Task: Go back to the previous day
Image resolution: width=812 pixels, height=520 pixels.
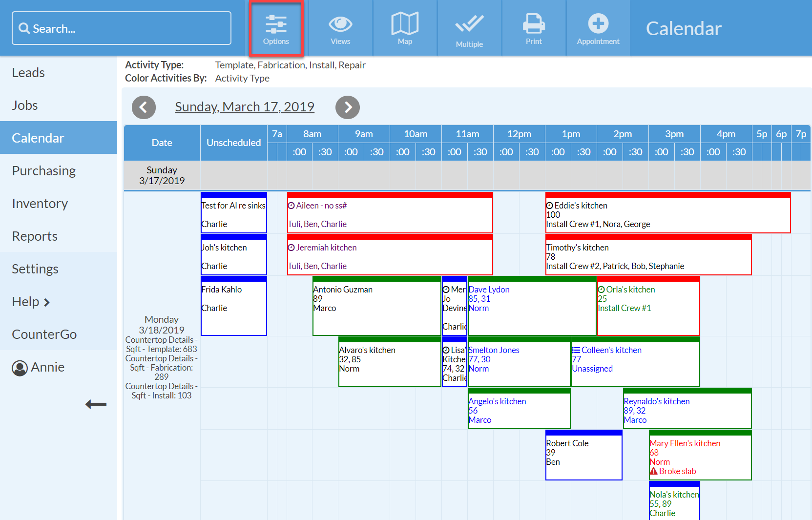Action: [144, 107]
